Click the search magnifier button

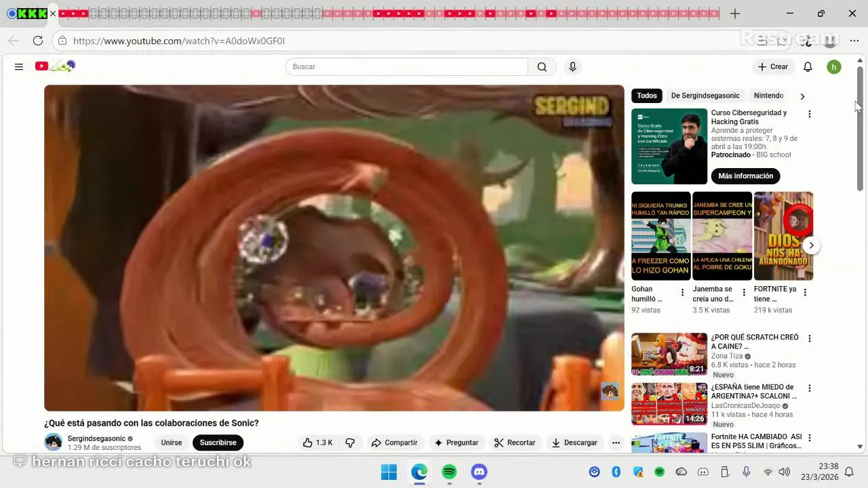(542, 66)
